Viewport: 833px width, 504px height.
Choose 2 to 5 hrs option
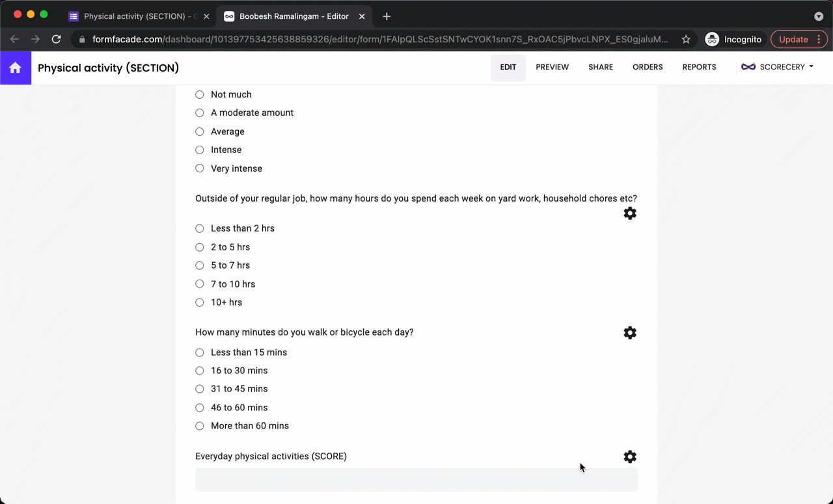pos(199,247)
